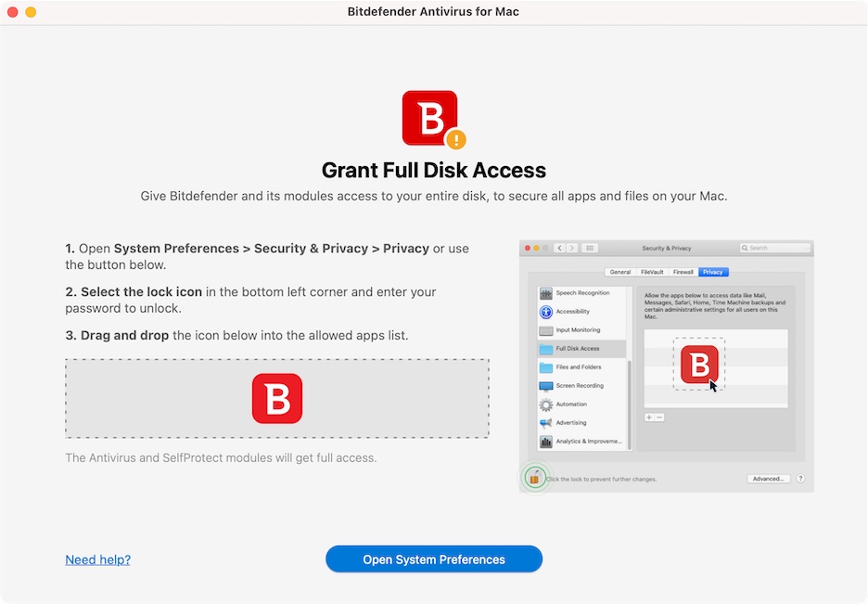Minimize the Bitdefender window with the yellow button
Screen dimensions: 868x604
(x=31, y=12)
